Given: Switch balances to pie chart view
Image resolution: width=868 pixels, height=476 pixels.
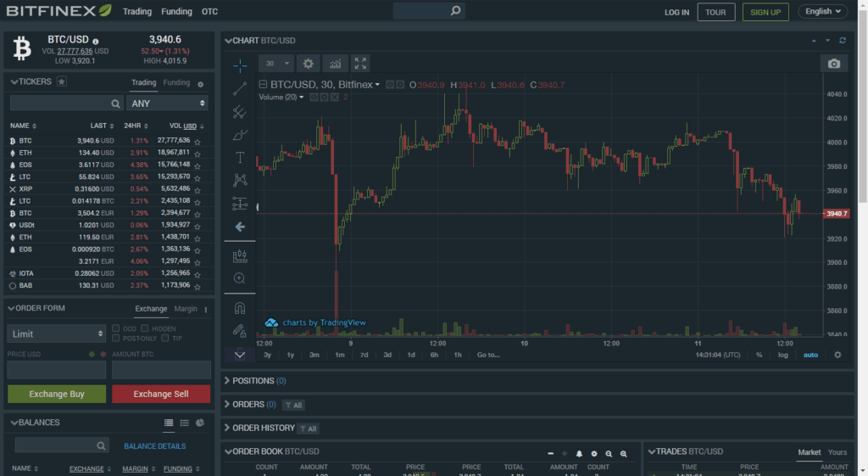Looking at the screenshot, I should [x=200, y=423].
